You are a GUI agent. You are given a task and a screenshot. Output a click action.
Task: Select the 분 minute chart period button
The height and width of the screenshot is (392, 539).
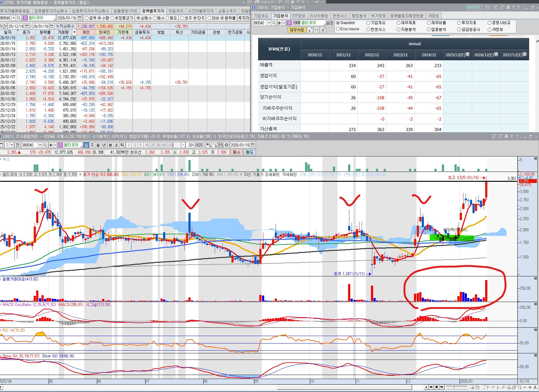point(110,145)
